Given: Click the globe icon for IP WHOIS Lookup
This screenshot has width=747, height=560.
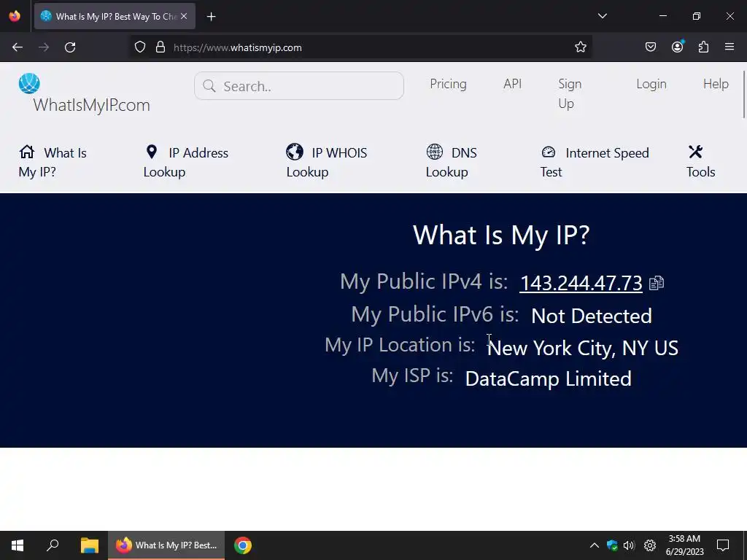Looking at the screenshot, I should click(295, 152).
